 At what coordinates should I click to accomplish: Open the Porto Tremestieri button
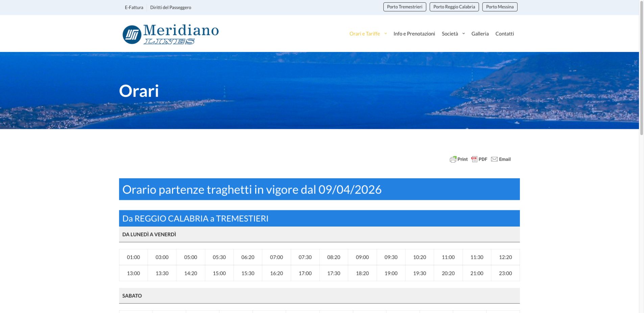click(x=405, y=7)
